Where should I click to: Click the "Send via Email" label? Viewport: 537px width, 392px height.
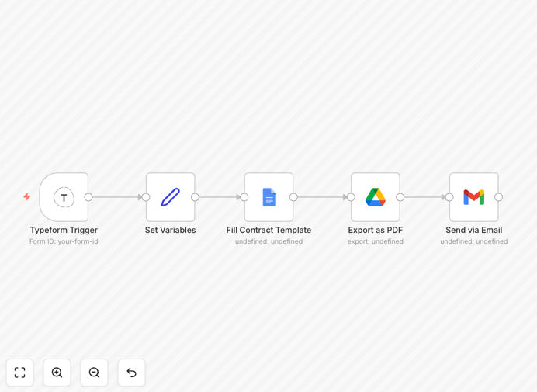coord(474,230)
